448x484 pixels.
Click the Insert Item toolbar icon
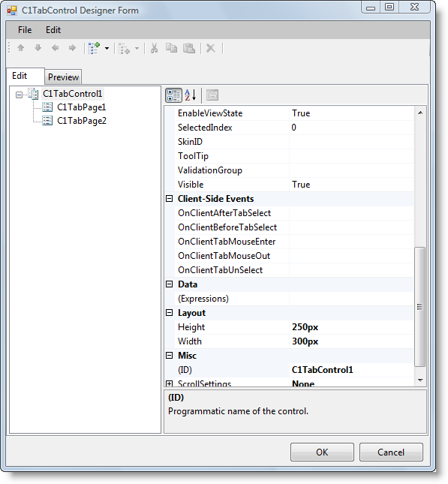pos(124,49)
